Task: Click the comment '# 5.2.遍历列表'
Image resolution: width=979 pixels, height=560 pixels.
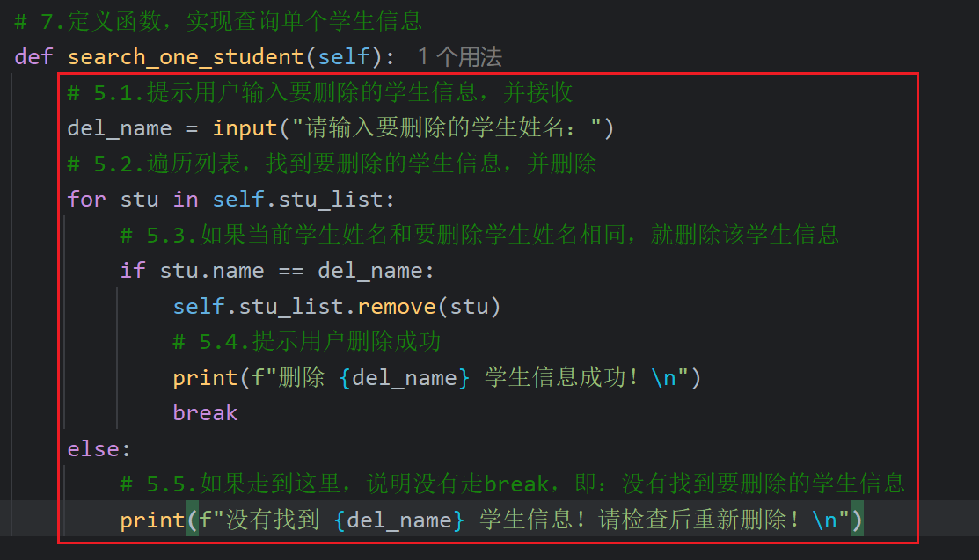Action: click(x=332, y=164)
